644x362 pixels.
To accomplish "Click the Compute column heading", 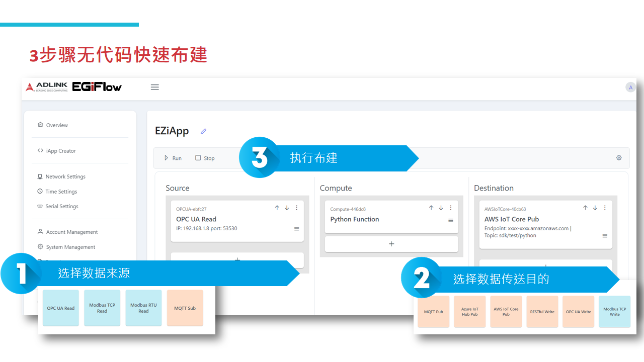I will click(x=336, y=188).
